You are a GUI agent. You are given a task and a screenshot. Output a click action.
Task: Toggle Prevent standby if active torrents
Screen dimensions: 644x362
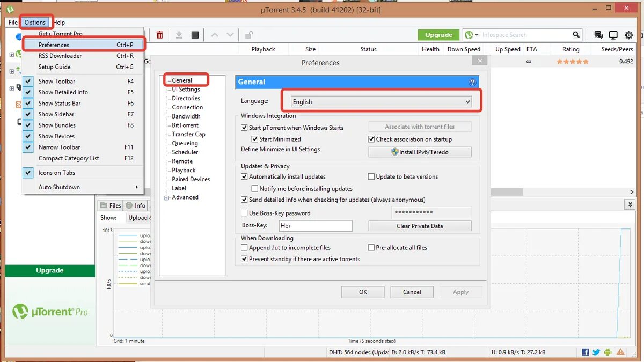click(x=244, y=259)
